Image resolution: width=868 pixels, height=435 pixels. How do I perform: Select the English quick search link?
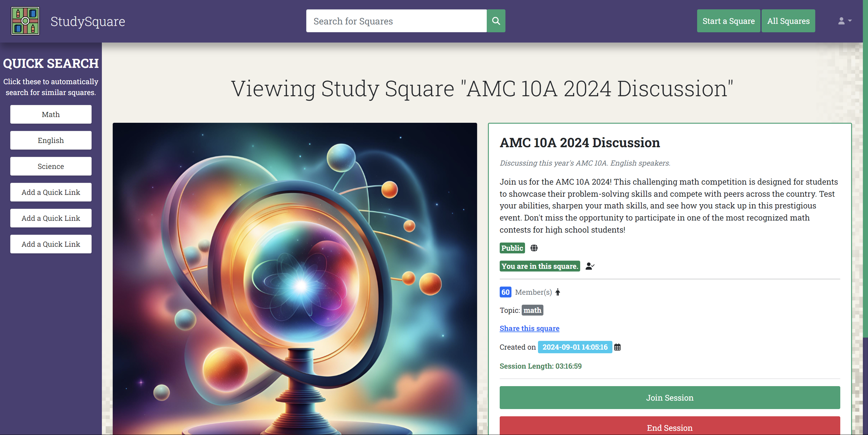(51, 140)
